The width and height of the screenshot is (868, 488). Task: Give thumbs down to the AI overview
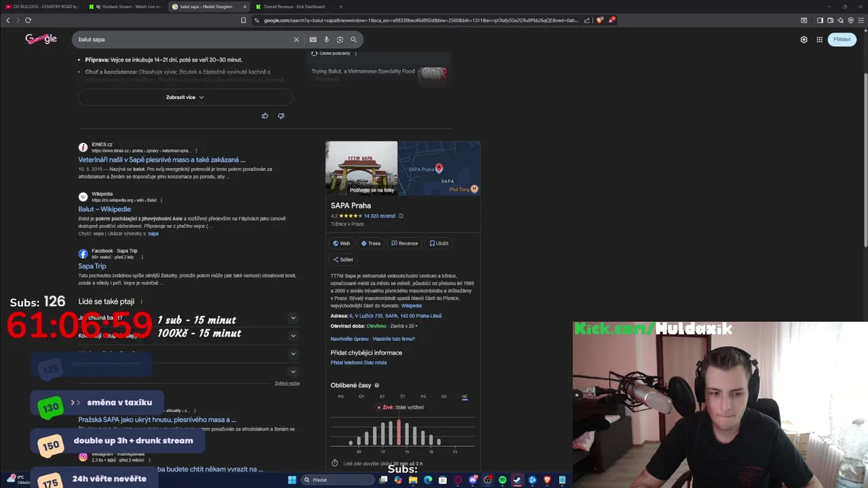(x=281, y=116)
